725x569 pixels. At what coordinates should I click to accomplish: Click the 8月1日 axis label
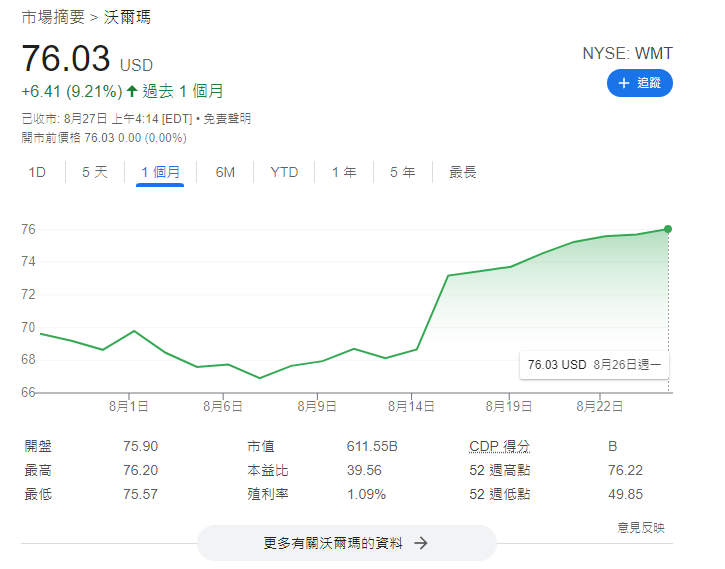129,406
